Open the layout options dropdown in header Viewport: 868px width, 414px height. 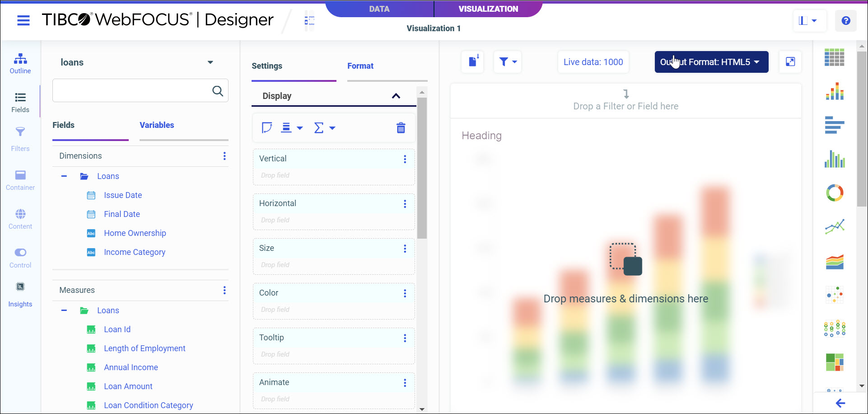pos(809,21)
